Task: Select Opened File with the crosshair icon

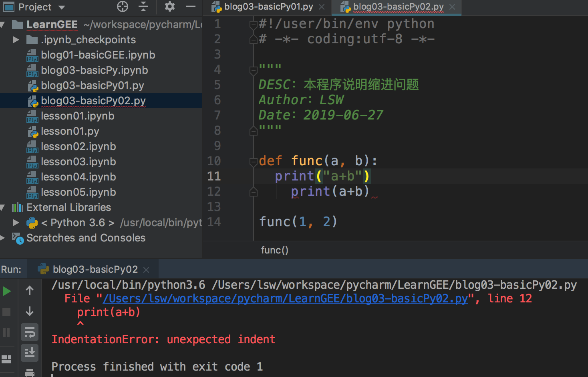Action: pos(122,7)
